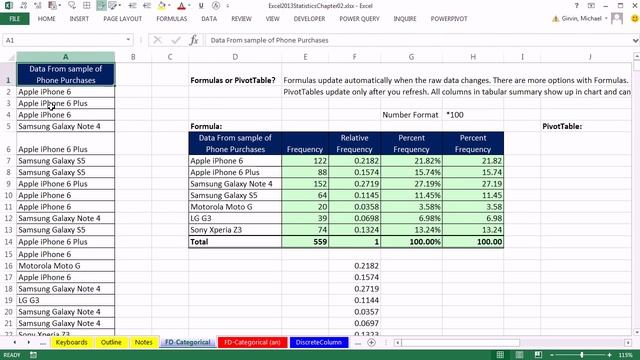The height and width of the screenshot is (360, 640).
Task: Open the Help question mark icon
Action: [x=576, y=6]
